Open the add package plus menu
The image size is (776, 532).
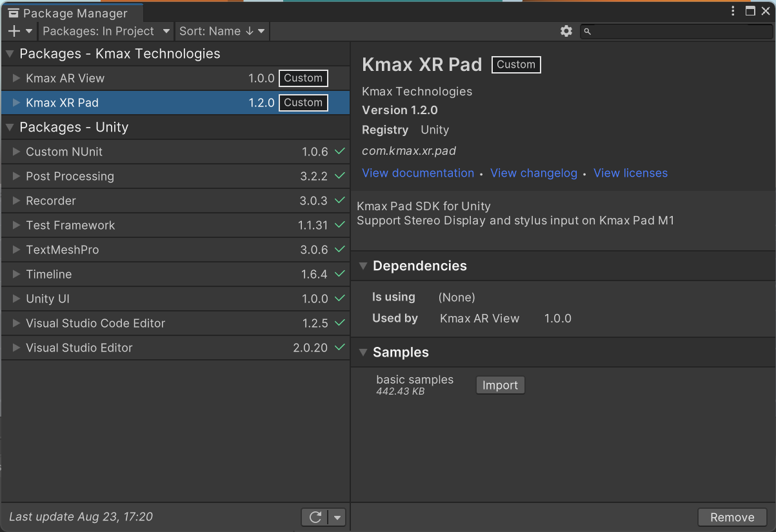pyautogui.click(x=20, y=31)
